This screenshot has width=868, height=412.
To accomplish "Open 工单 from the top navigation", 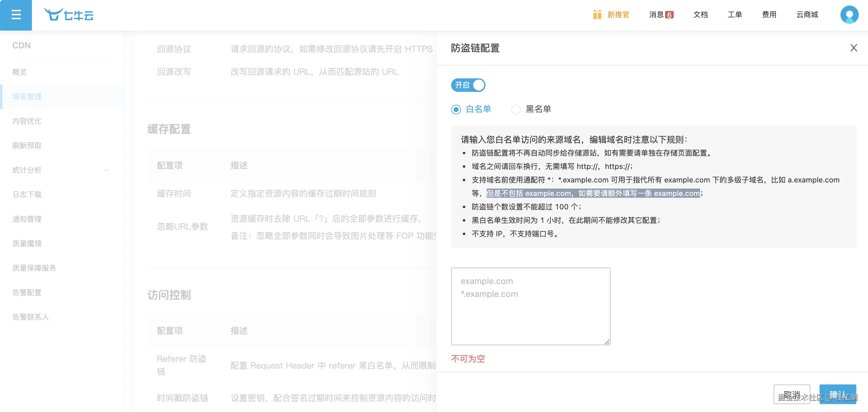I will pyautogui.click(x=735, y=15).
